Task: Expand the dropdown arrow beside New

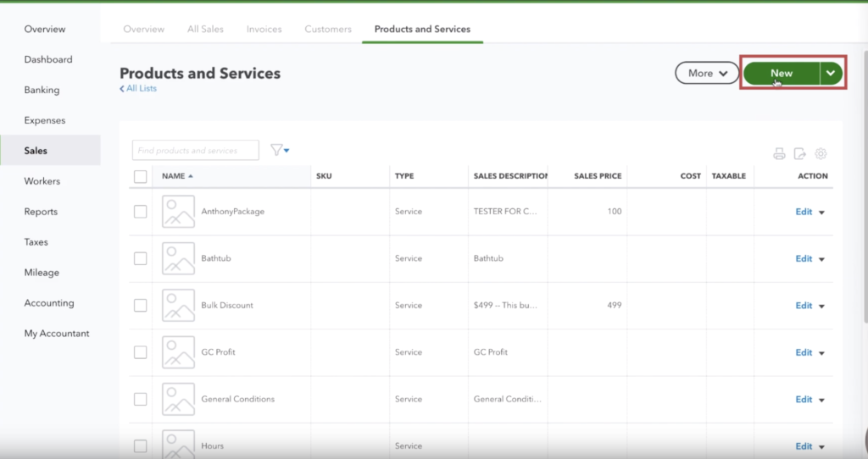Action: [x=832, y=74]
